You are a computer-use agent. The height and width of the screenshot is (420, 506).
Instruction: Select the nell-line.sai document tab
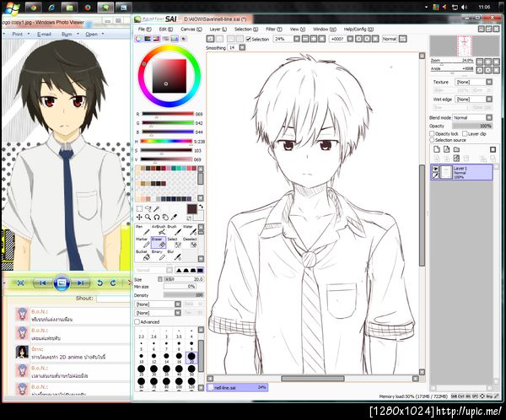237,387
